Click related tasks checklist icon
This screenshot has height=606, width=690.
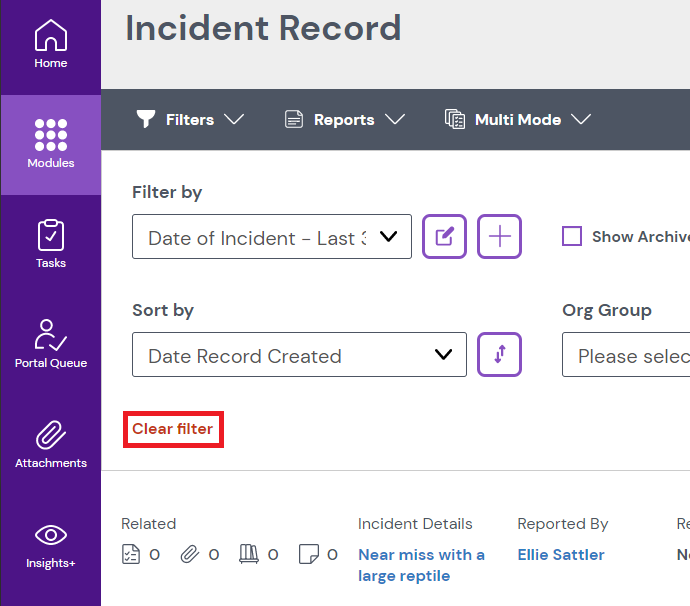pyautogui.click(x=131, y=554)
